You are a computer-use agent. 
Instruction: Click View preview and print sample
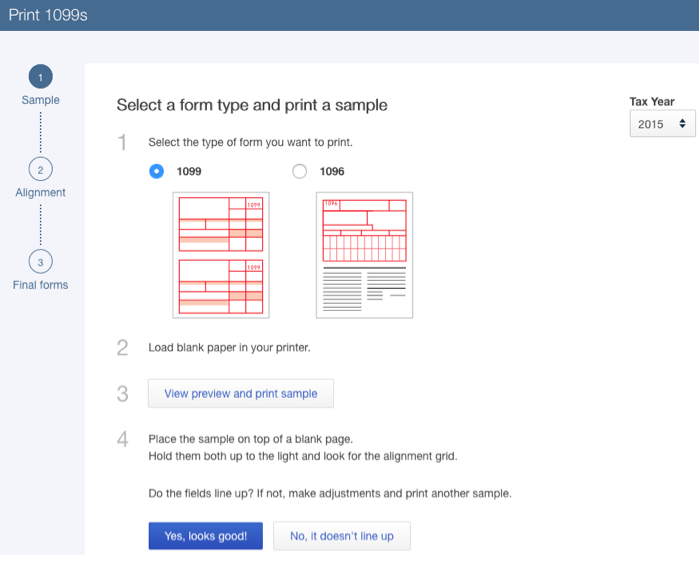(x=240, y=394)
